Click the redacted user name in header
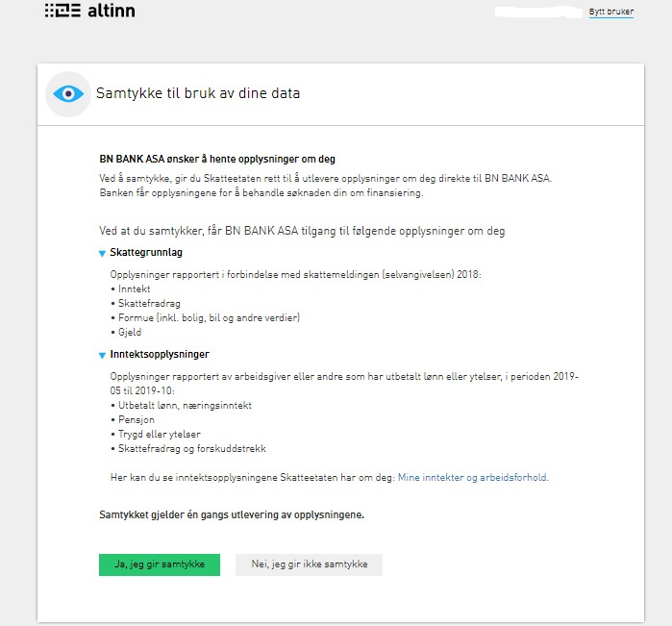672x626 pixels. (x=538, y=12)
